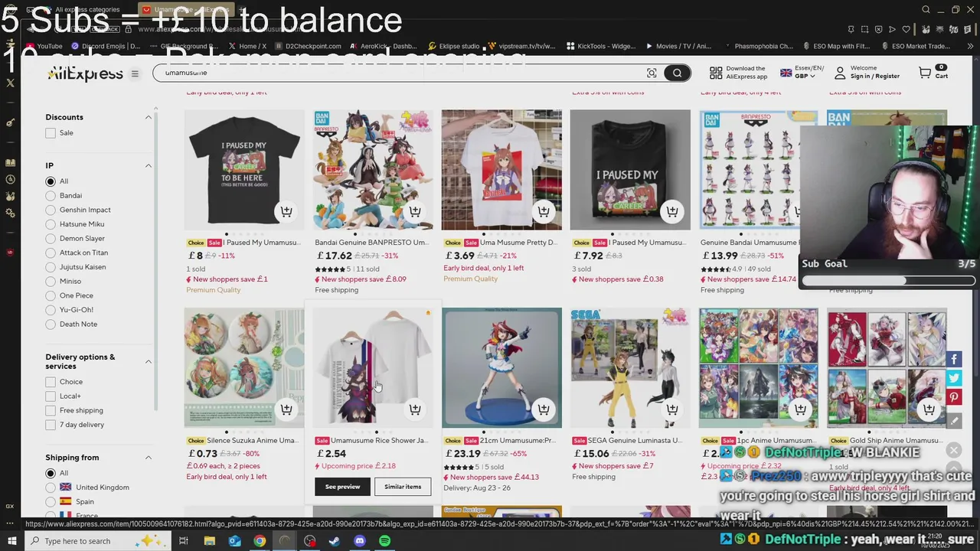Add SEGA Genuine Luminasta figure to cart
Image resolution: width=980 pixels, height=551 pixels.
672,409
